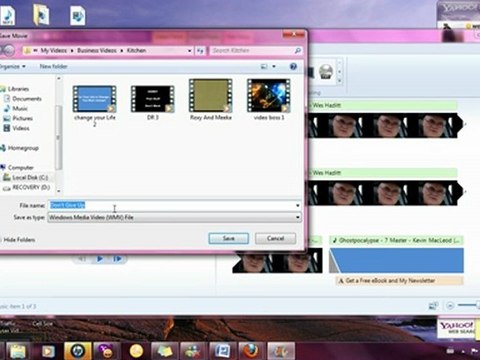Click the help question mark icon

(x=293, y=66)
